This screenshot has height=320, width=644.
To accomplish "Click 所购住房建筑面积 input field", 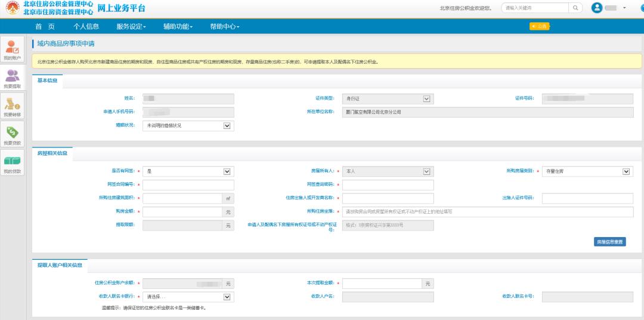I will [x=182, y=199].
